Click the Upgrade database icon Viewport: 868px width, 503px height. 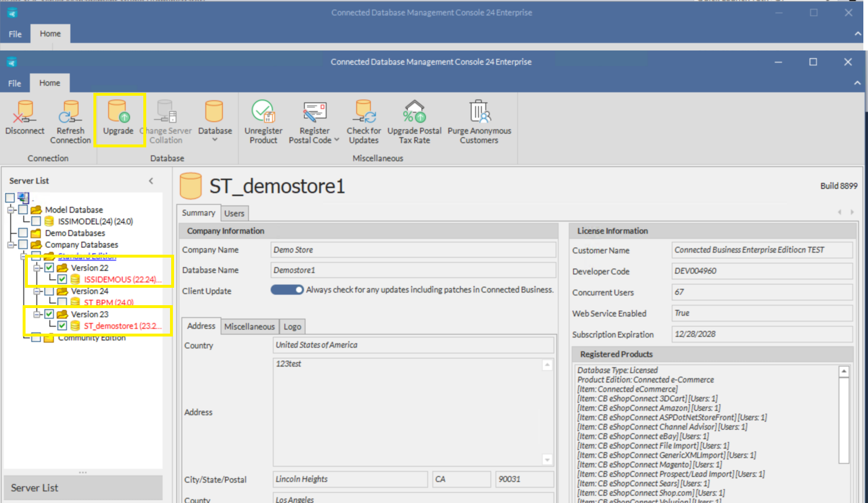coord(118,112)
